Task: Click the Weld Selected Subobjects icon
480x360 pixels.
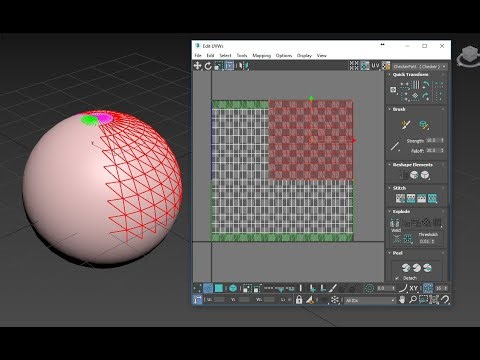Action: pos(408,239)
